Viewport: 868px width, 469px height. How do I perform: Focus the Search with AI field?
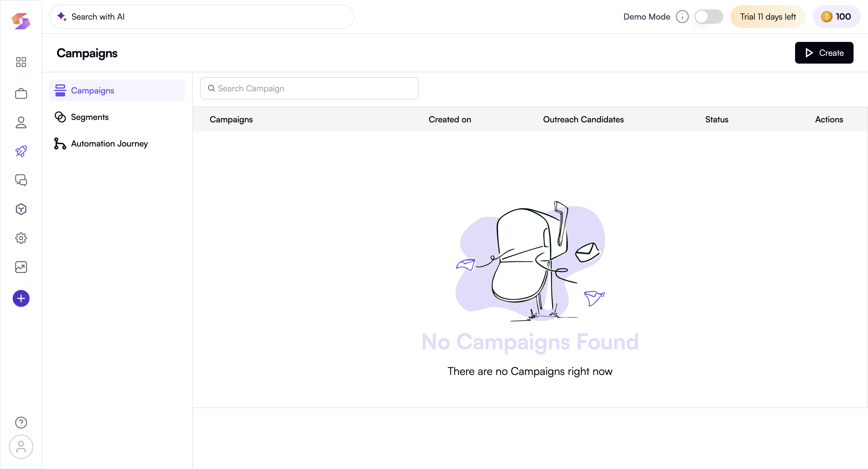coord(202,17)
